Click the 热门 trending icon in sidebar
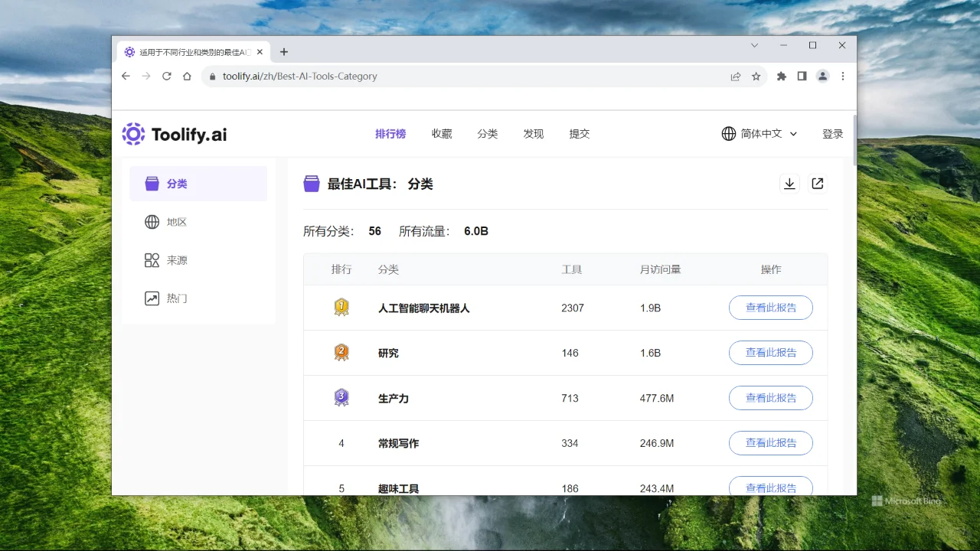The width and height of the screenshot is (980, 551). pos(152,298)
